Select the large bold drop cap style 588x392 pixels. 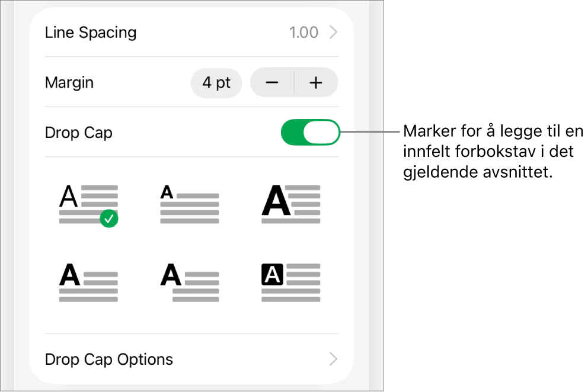point(290,204)
